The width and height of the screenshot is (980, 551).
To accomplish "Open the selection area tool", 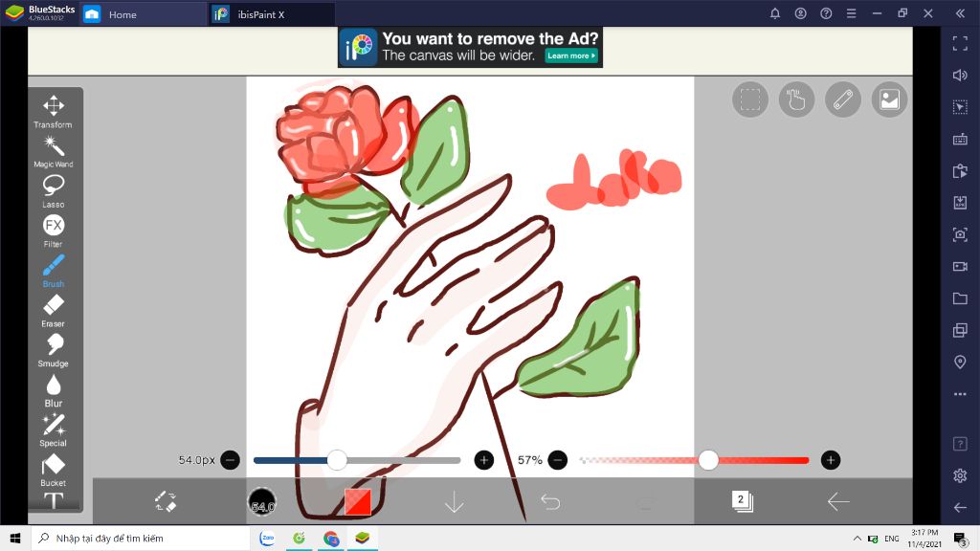I will point(750,99).
